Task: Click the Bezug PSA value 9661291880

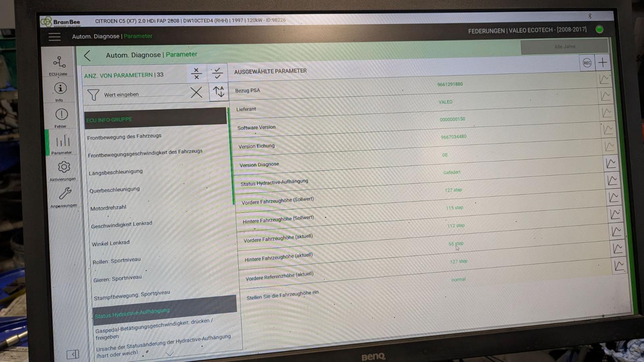Action: (x=450, y=84)
